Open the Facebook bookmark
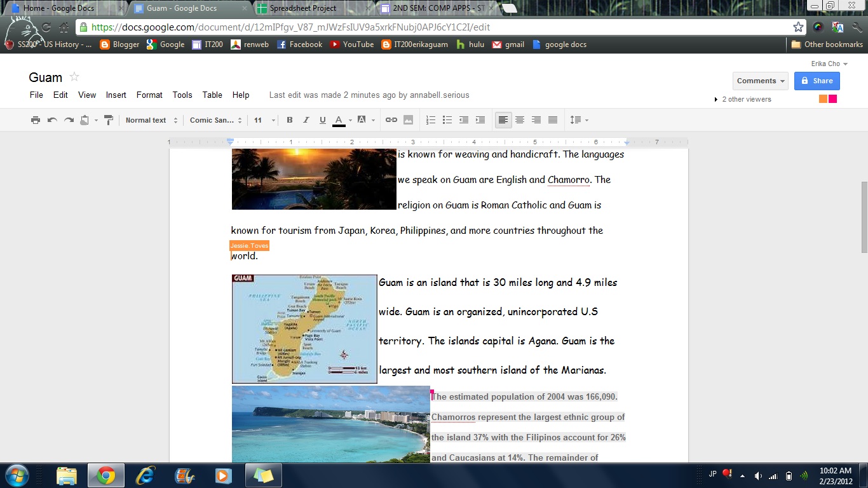Screen dimensions: 868x488 coord(299,44)
